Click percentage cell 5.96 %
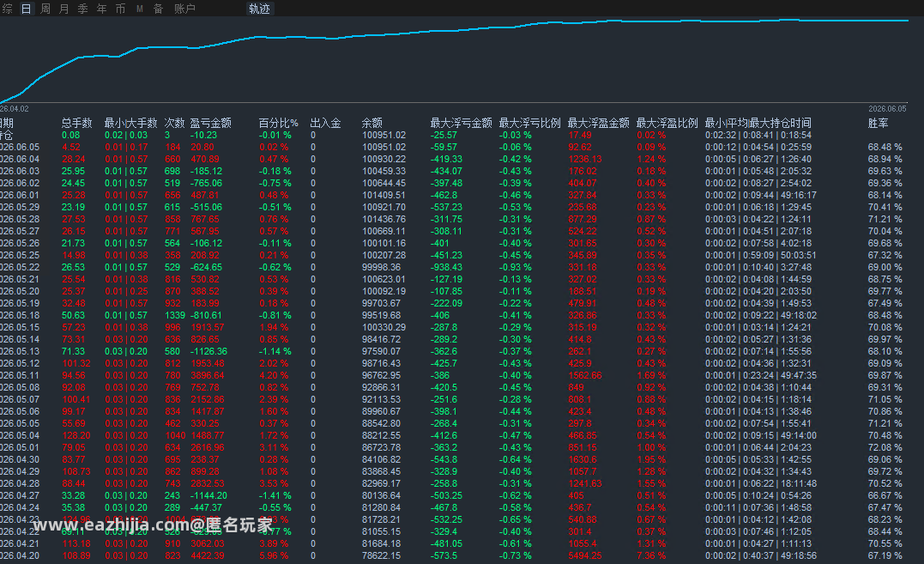This screenshot has width=924, height=564. 274,555
